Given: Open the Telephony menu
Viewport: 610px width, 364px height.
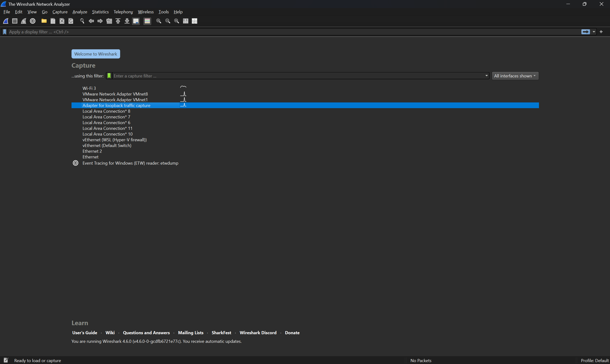Looking at the screenshot, I should pos(123,12).
